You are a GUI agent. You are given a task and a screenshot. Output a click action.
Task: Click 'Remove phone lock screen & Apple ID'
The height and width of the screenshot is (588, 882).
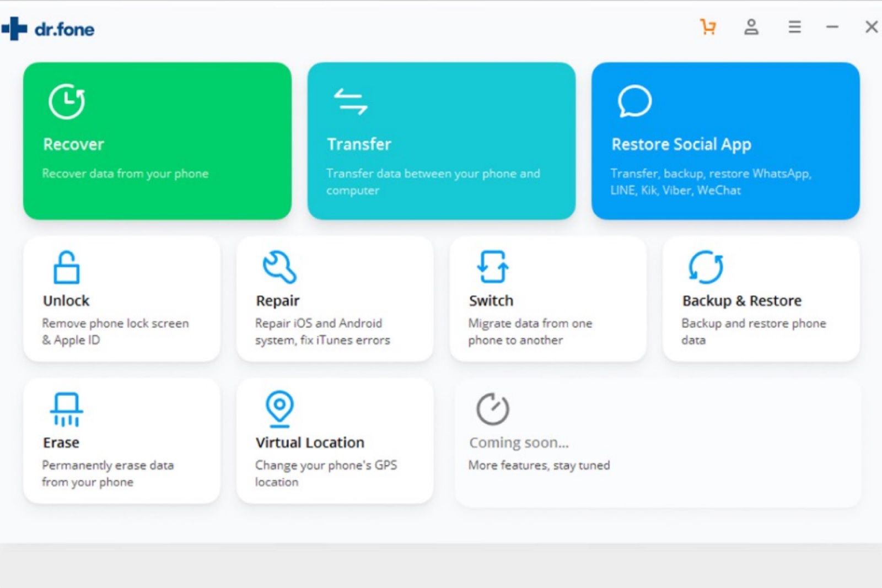tap(115, 332)
